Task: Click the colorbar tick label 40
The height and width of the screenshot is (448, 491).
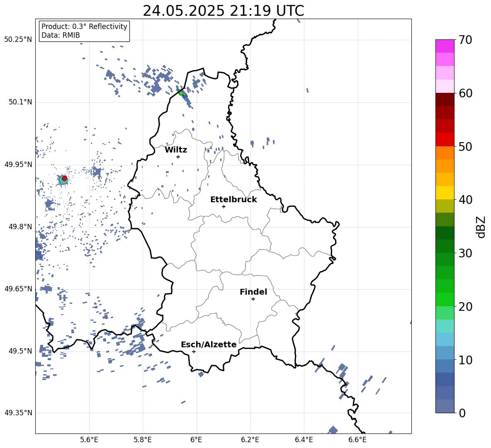Action: click(x=465, y=200)
